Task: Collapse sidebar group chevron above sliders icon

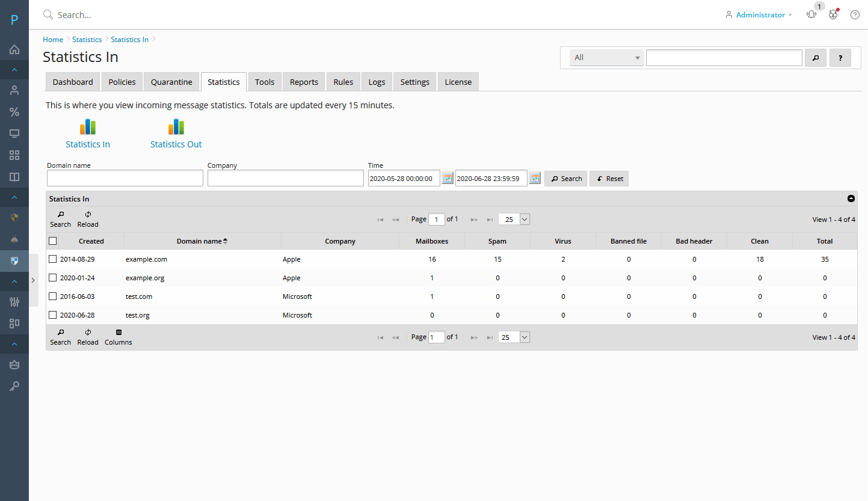Action: tap(14, 281)
